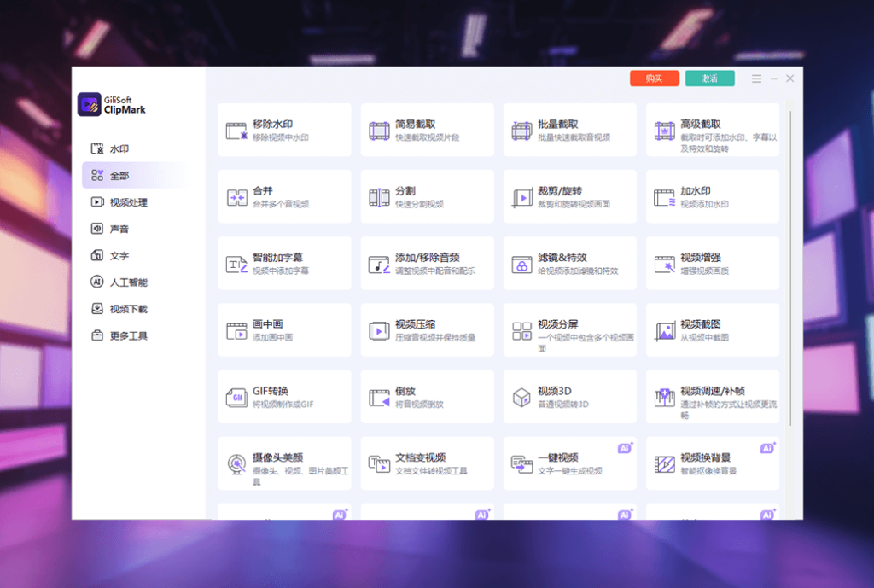This screenshot has height=588, width=874.
Task: Click the 文档文件转视频工具 description text
Action: coord(431,471)
